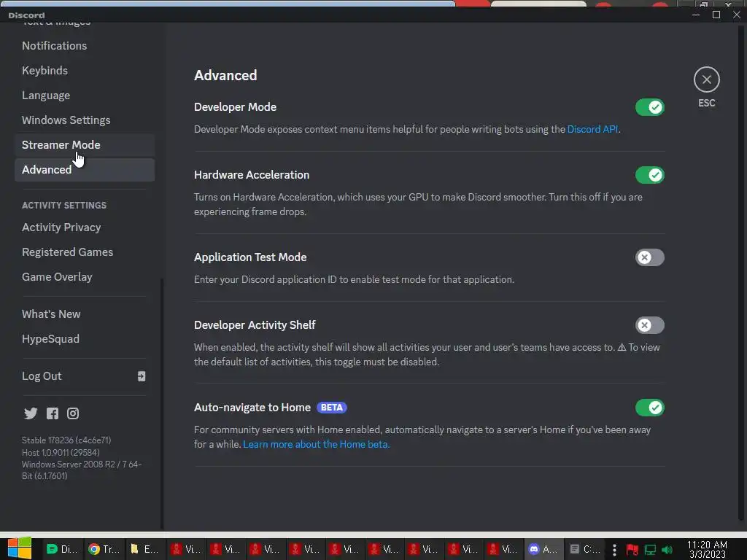Go to Keybinds settings
Screen dimensions: 747x560
pyautogui.click(x=85, y=71)
